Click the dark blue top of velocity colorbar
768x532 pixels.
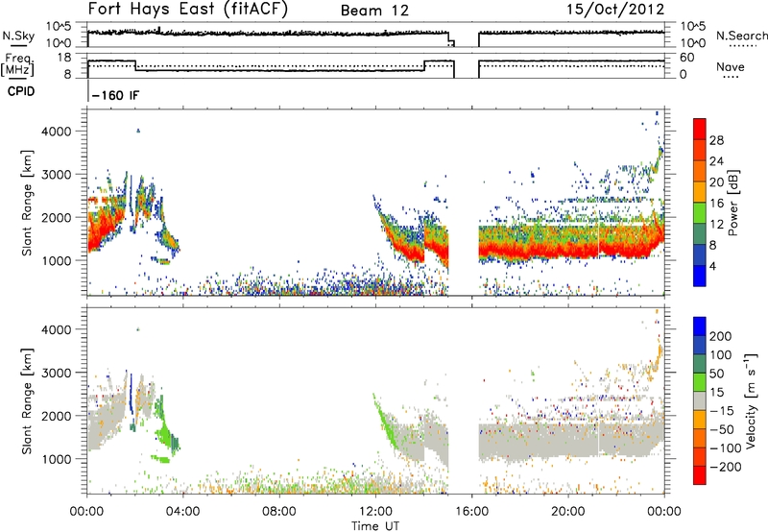point(700,326)
